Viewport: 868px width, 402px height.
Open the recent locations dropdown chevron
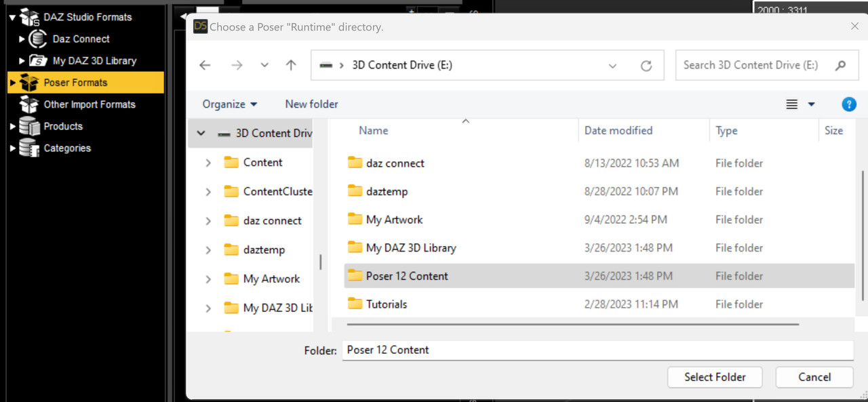[264, 65]
